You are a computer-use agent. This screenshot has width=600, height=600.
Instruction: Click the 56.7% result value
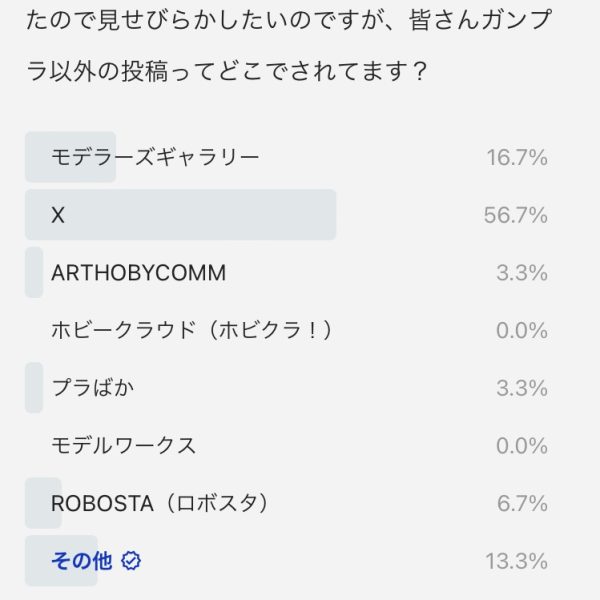[x=516, y=215]
